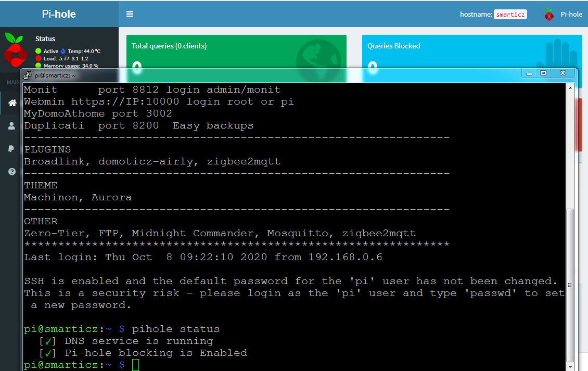588x371 pixels.
Task: Click the 'Machinon, Aurora' theme line
Action: point(78,198)
